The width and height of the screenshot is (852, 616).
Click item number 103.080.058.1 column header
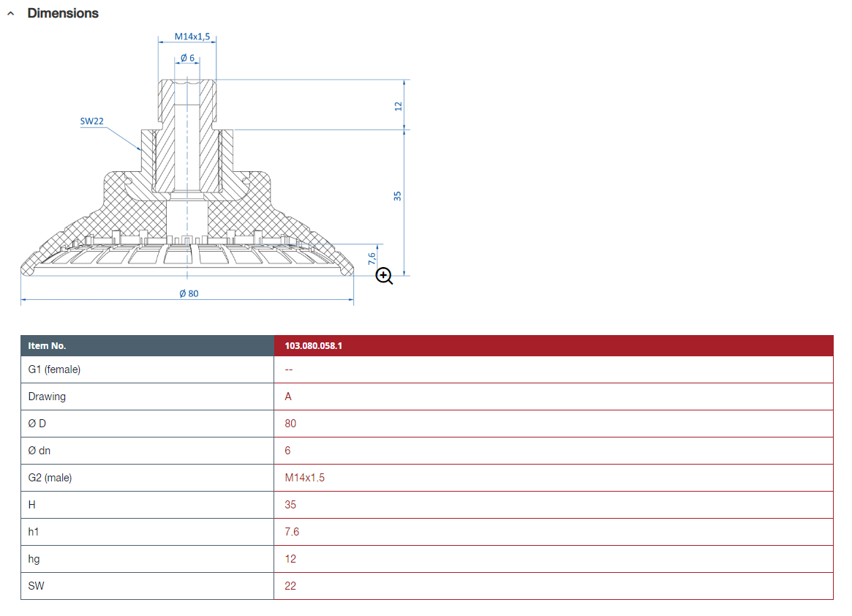pos(313,346)
